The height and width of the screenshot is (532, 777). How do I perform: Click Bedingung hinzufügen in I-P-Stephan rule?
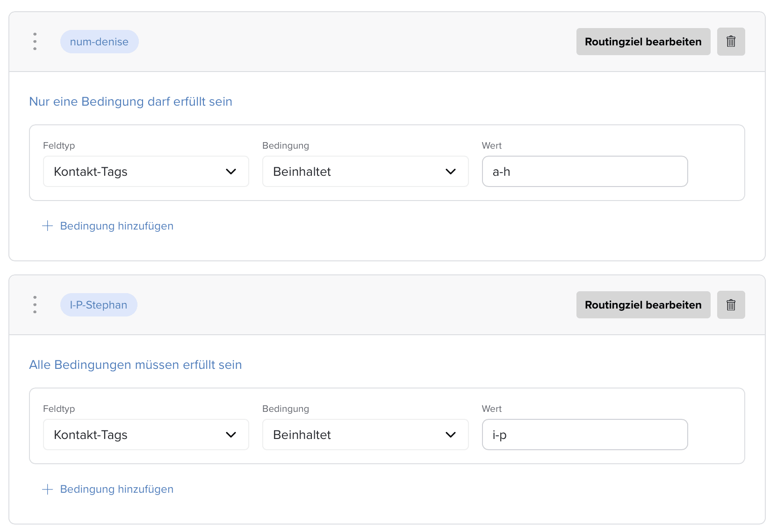pyautogui.click(x=116, y=489)
